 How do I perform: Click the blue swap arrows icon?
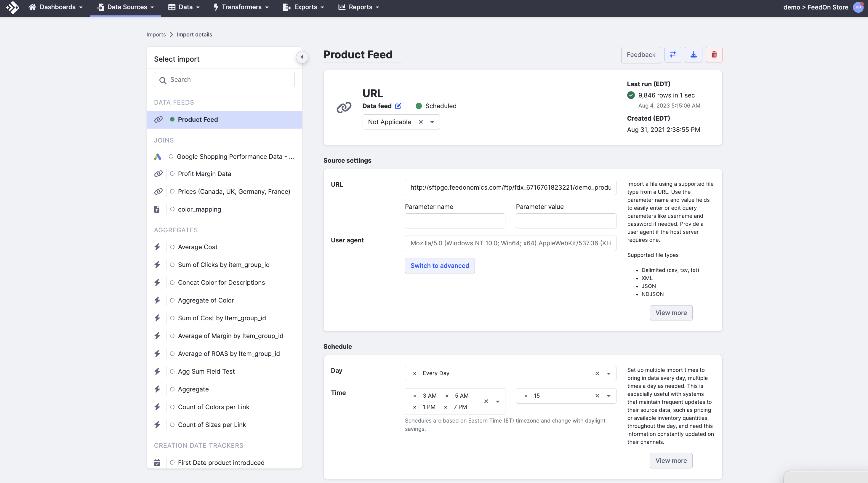click(672, 55)
